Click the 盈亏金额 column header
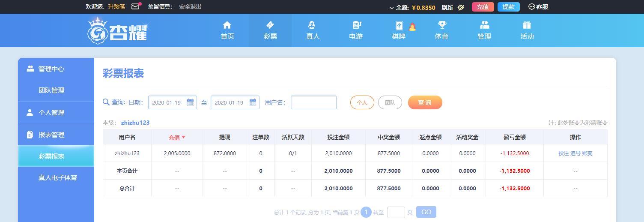Screen dimensions: 644x222 pyautogui.click(x=514, y=137)
